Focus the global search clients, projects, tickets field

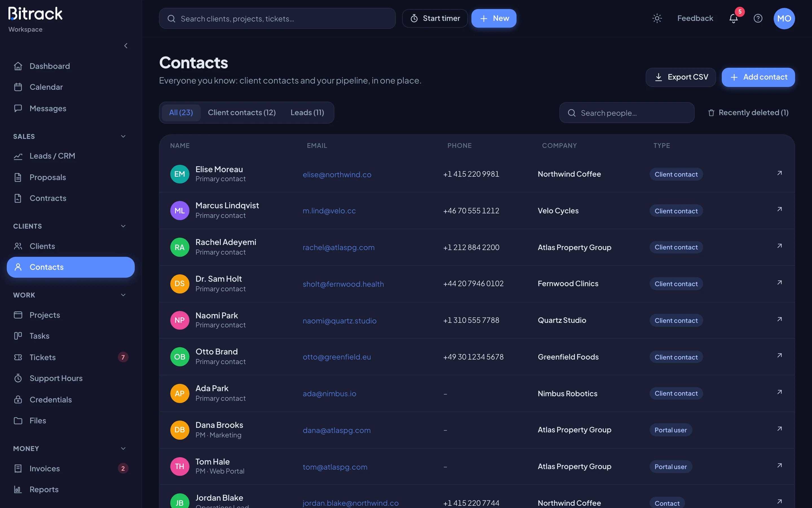click(277, 18)
